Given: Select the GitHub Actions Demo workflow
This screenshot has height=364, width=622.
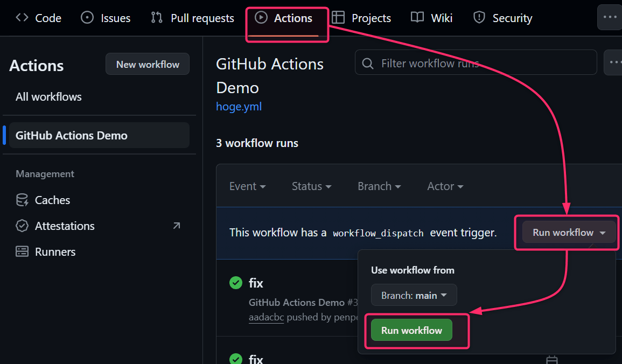Looking at the screenshot, I should tap(99, 135).
